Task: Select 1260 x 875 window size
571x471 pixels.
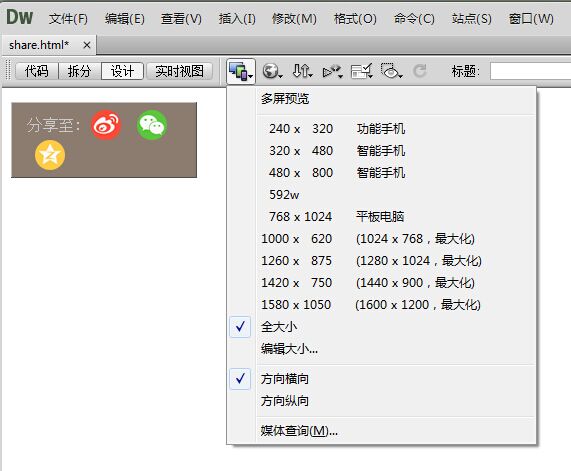Action: click(381, 261)
